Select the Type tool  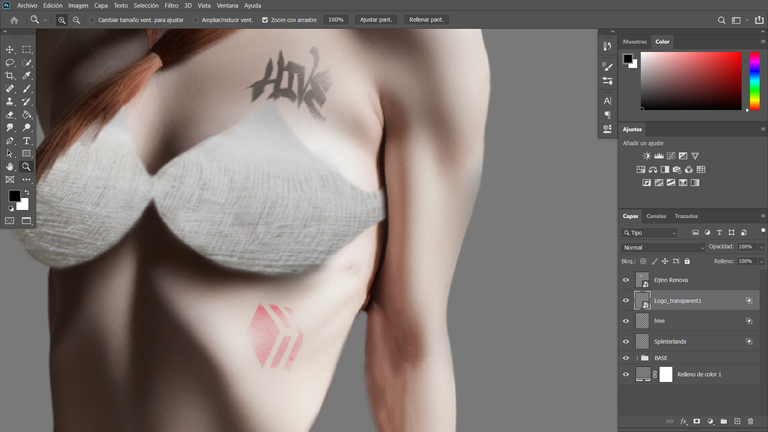pyautogui.click(x=26, y=141)
